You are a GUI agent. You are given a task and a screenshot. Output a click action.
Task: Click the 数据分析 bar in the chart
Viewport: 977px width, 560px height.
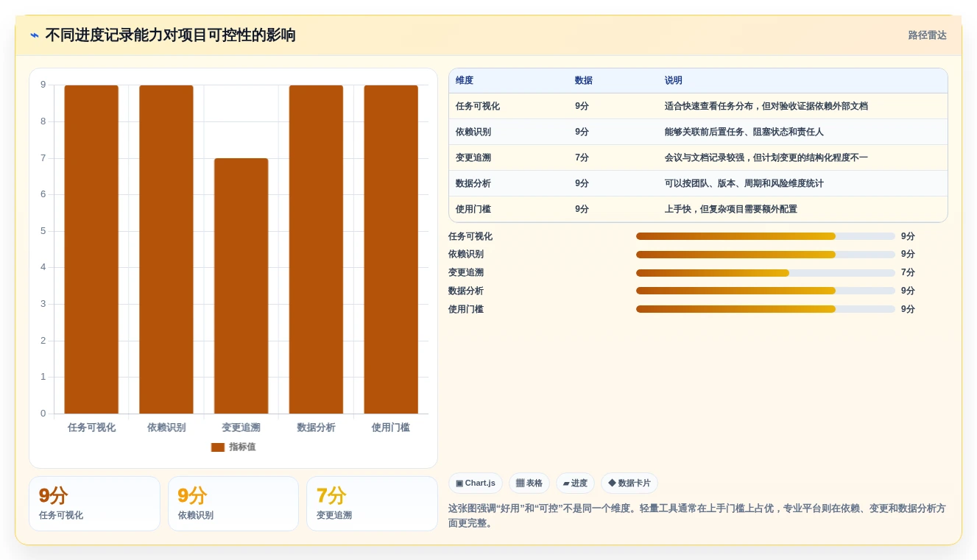[x=316, y=249]
